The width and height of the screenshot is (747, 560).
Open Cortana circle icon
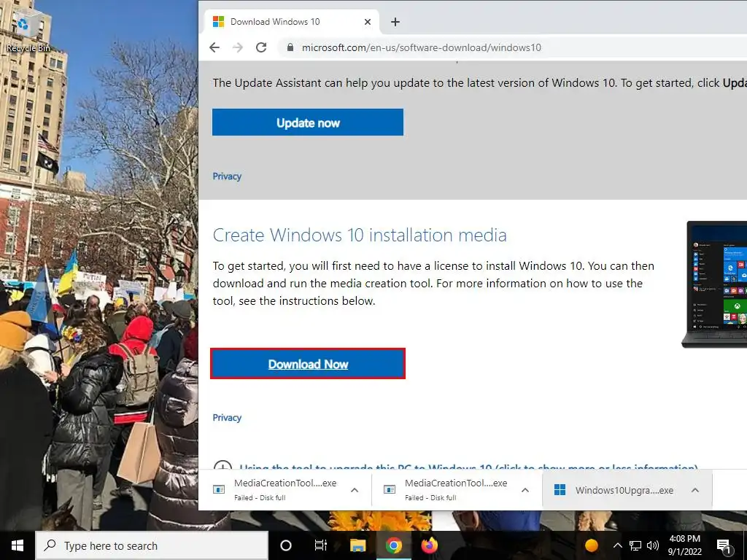point(286,545)
